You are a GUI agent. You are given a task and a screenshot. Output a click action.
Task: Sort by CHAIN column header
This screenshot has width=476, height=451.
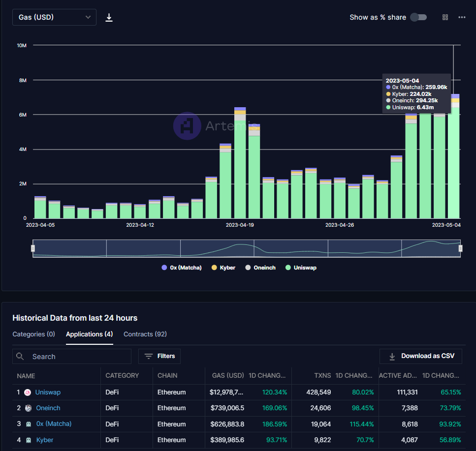tap(167, 375)
